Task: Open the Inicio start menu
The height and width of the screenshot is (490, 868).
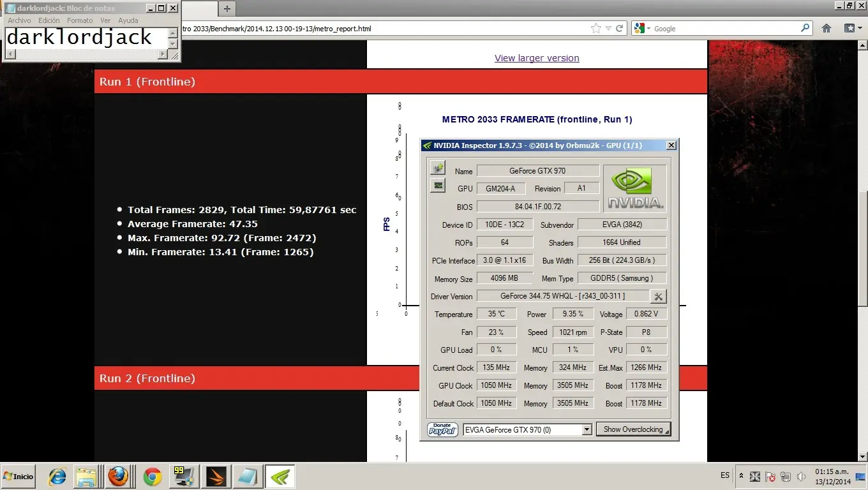Action: coord(19,477)
